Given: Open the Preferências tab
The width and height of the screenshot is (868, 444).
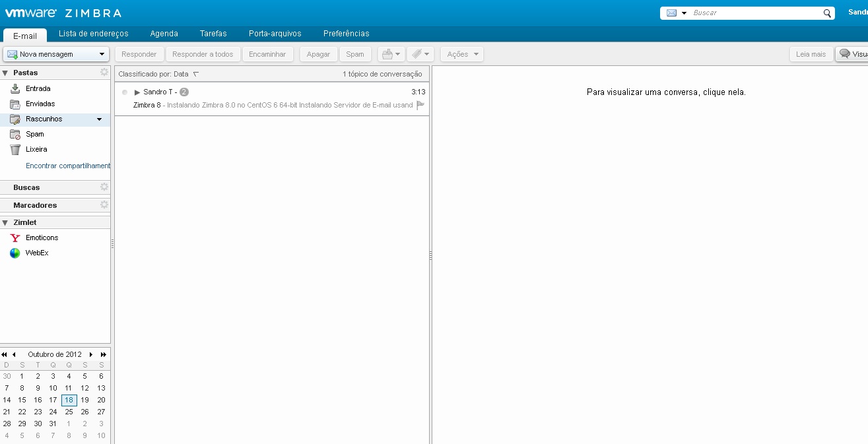Looking at the screenshot, I should [x=346, y=34].
